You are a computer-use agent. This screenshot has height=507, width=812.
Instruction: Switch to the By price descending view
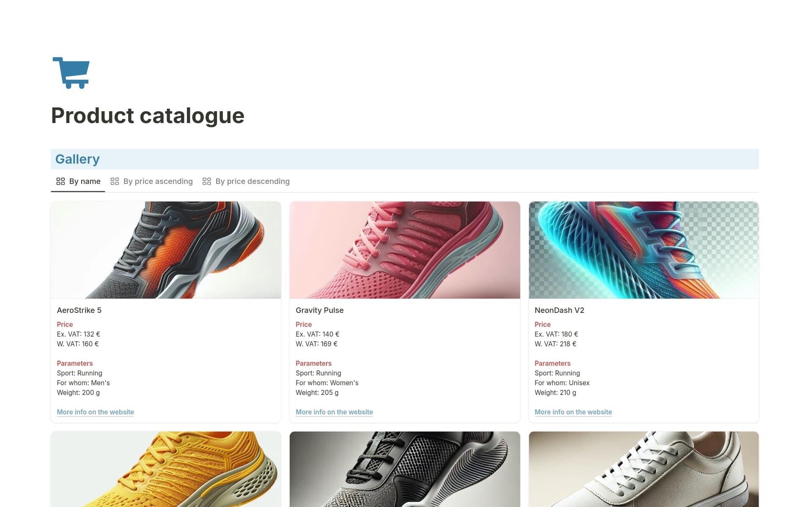[252, 181]
